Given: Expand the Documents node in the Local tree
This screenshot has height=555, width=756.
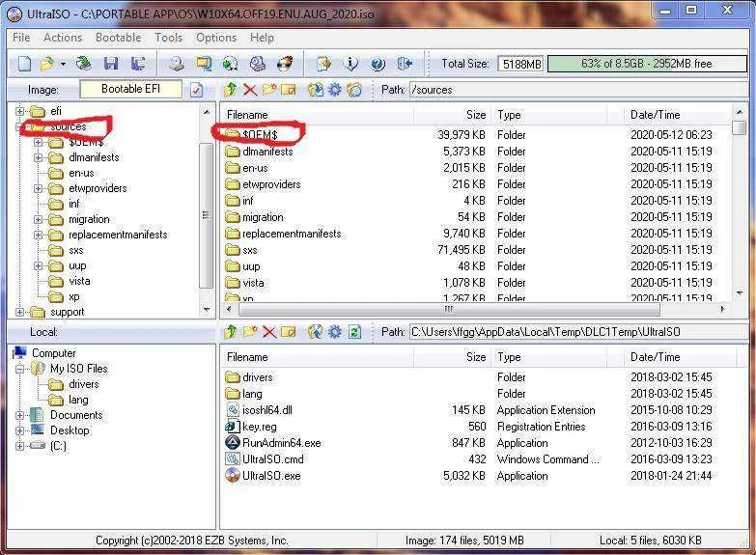Looking at the screenshot, I should [19, 416].
